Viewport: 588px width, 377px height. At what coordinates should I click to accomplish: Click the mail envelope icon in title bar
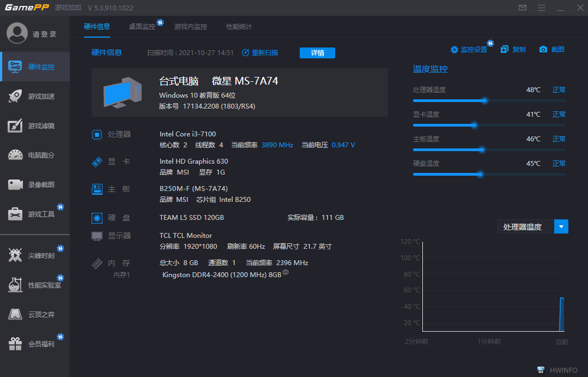coord(523,8)
